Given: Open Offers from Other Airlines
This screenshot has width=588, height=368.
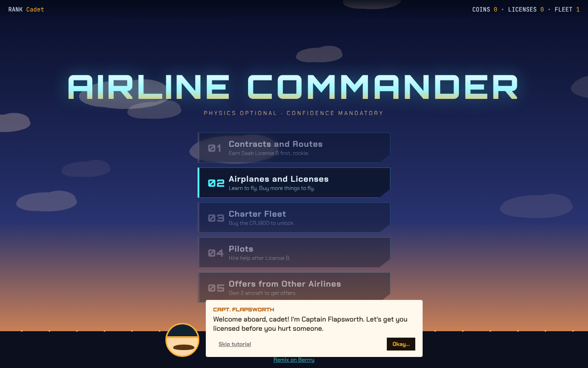Looking at the screenshot, I should click(294, 286).
